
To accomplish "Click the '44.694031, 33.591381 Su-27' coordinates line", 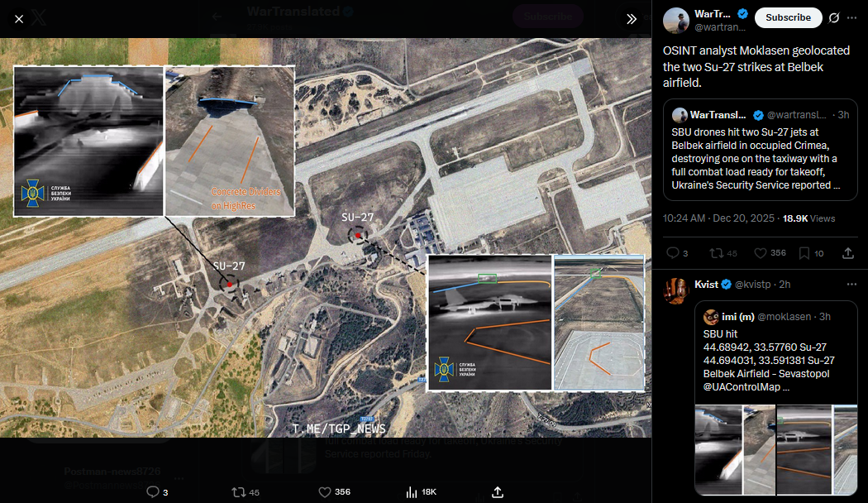I will point(769,360).
